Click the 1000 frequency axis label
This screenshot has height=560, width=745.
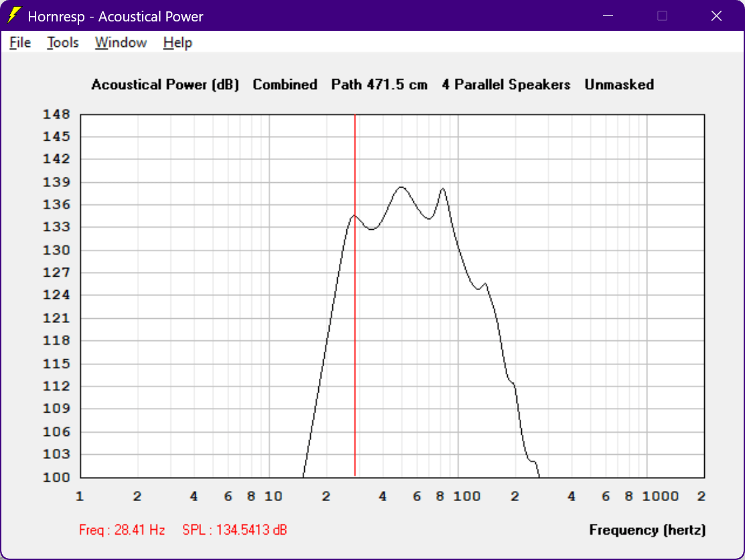pos(661,496)
